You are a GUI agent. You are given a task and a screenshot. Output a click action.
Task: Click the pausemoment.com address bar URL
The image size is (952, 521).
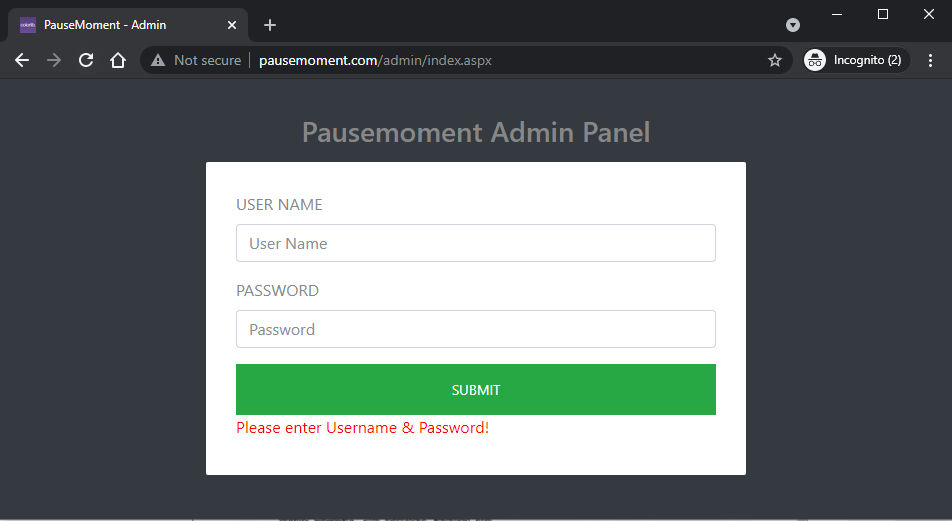375,60
